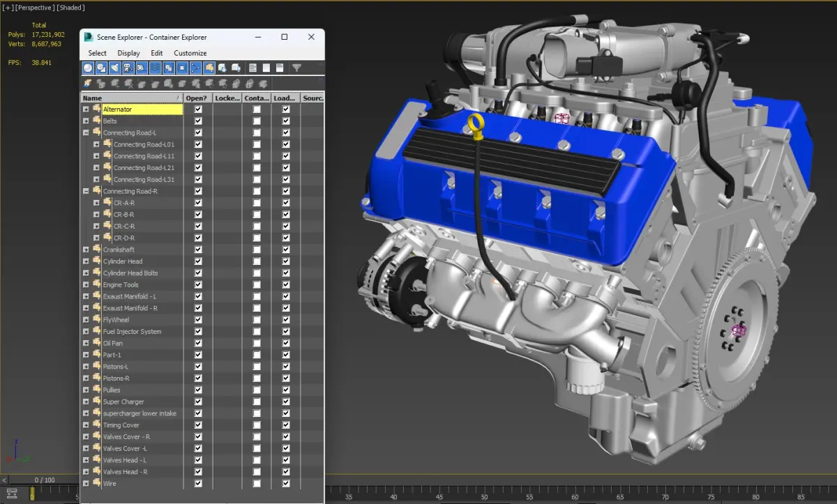Toggle Display Object XRefs square icon

[181, 68]
